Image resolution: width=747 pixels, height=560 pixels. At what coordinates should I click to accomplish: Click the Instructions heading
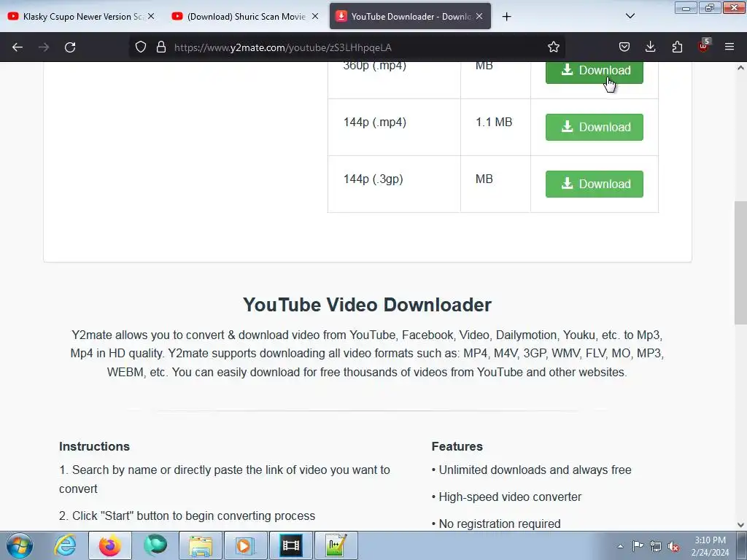point(94,446)
